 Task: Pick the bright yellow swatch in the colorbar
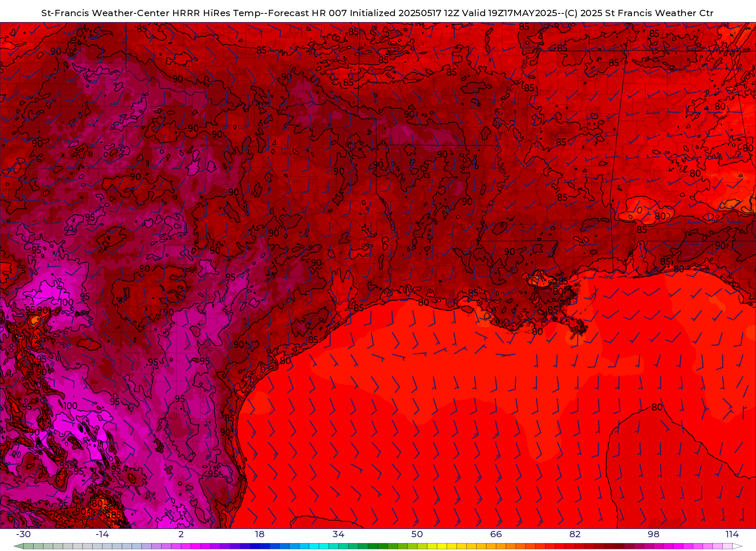tap(442, 546)
